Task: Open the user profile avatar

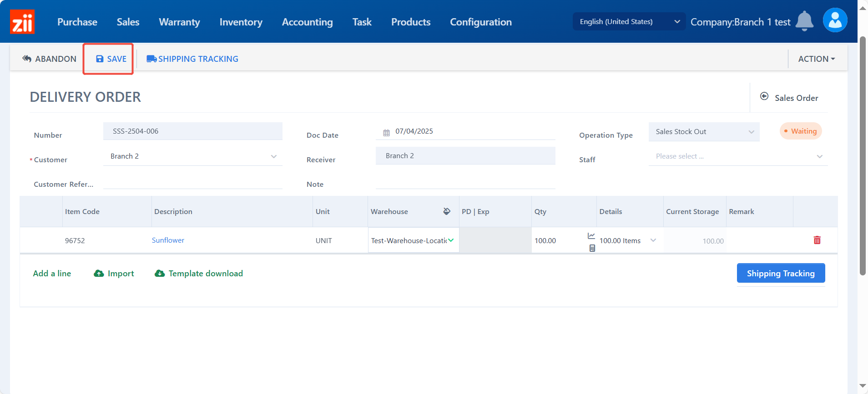Action: tap(835, 20)
